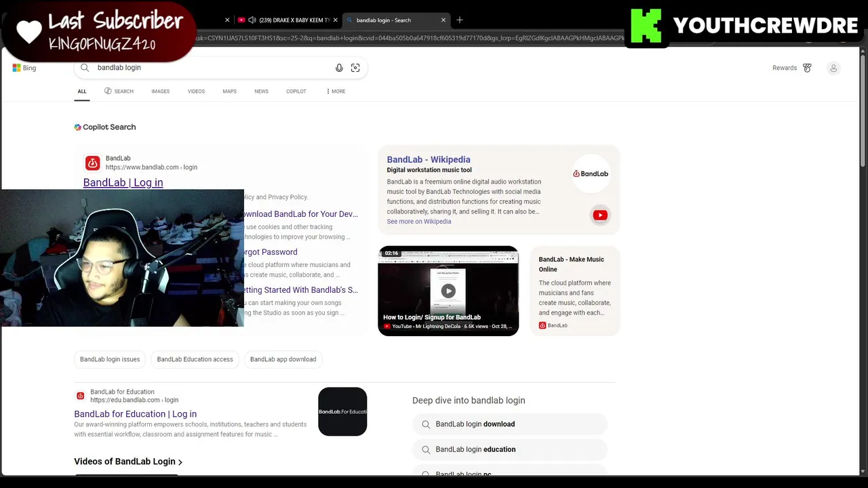Switch to VIDEOS results

point(196,91)
